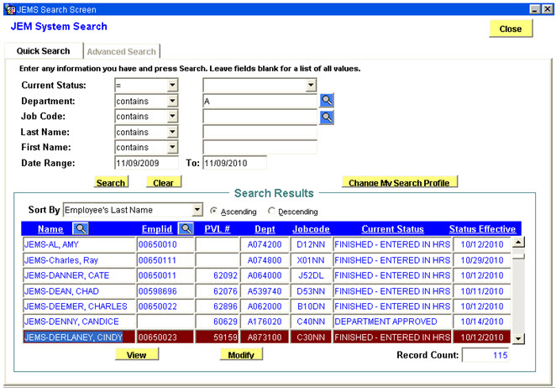
Task: Open the Current Status value dropdown
Action: pos(311,85)
